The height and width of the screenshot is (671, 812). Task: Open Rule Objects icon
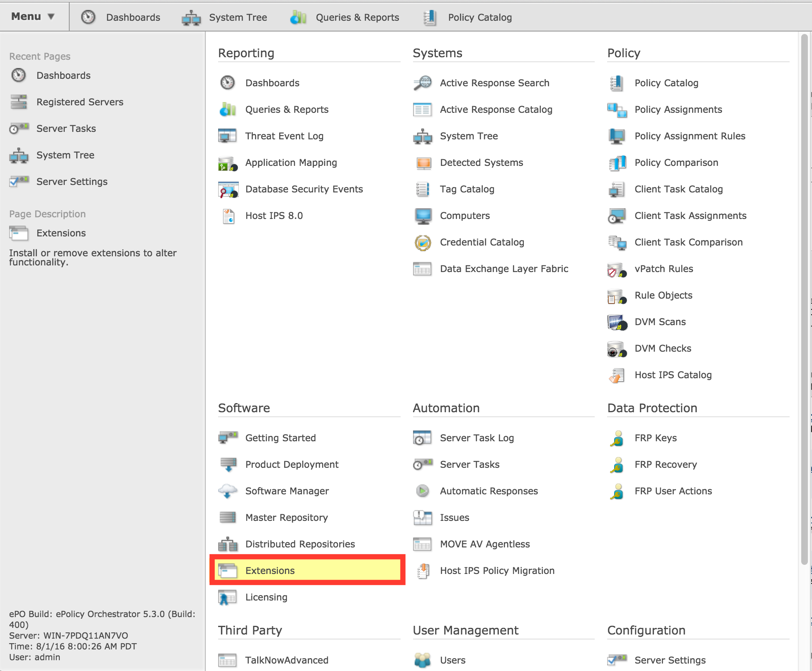click(617, 296)
